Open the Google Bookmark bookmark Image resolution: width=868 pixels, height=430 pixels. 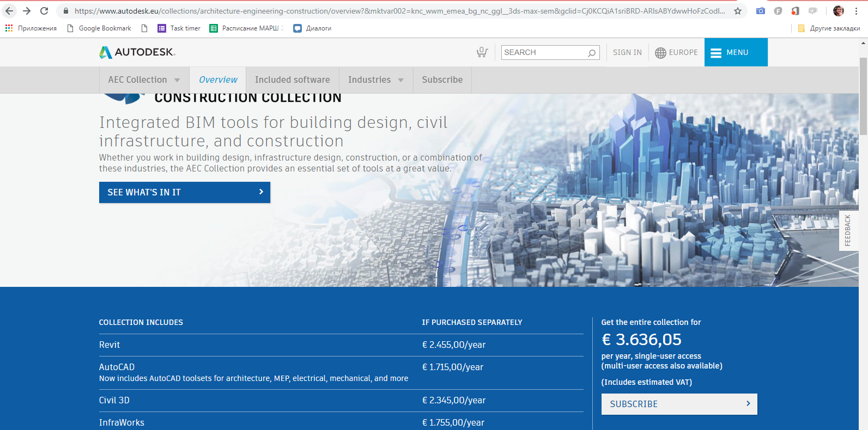click(99, 28)
